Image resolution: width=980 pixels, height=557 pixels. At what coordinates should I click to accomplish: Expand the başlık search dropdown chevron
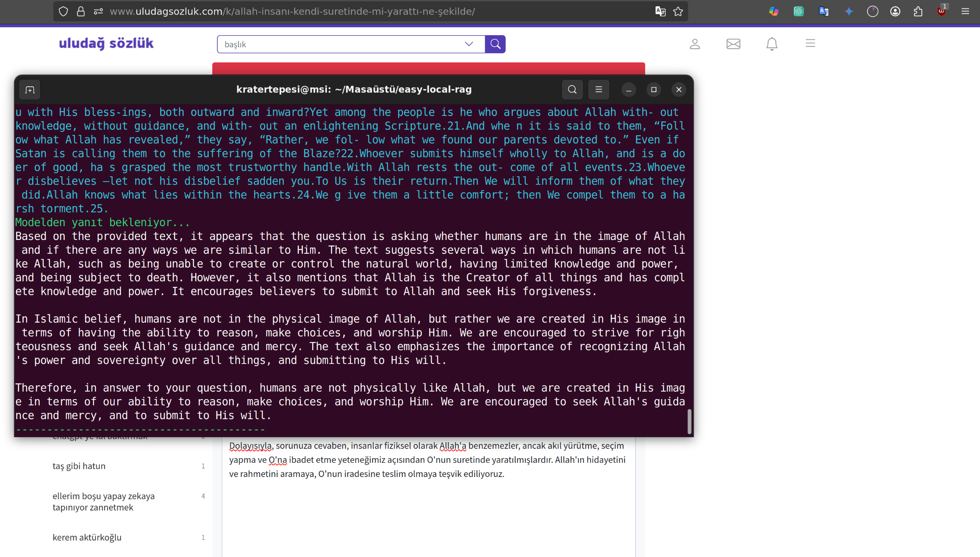469,44
